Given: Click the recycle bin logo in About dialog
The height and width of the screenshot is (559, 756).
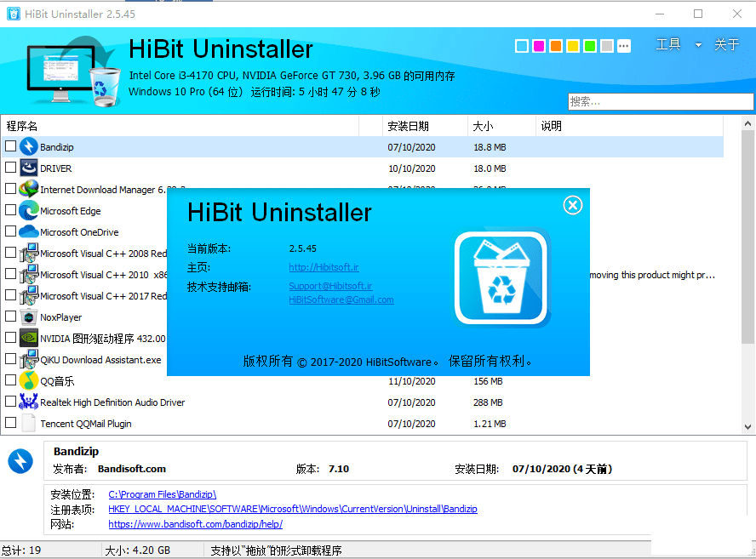Looking at the screenshot, I should click(502, 277).
